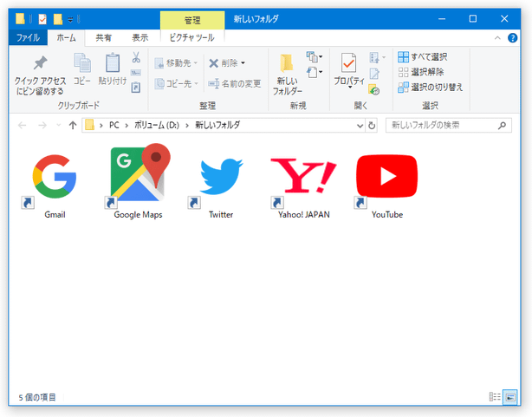532x417 pixels.
Task: Click the Yahoo! JAPAN file name label
Action: [303, 215]
